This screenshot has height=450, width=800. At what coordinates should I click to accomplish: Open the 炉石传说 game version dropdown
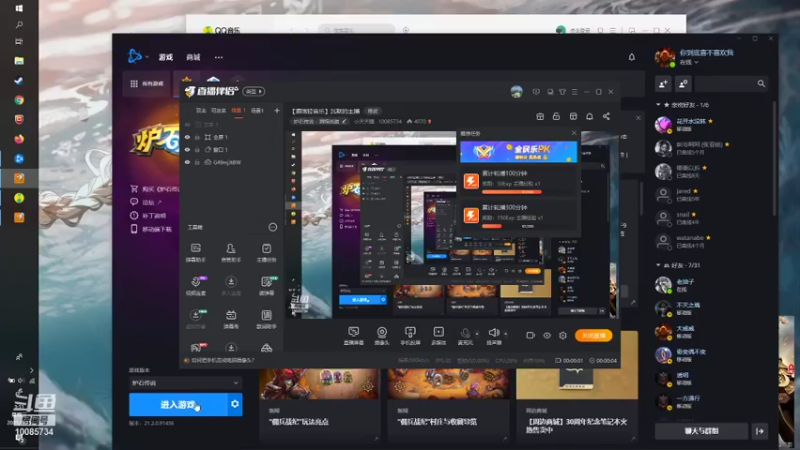coord(185,383)
